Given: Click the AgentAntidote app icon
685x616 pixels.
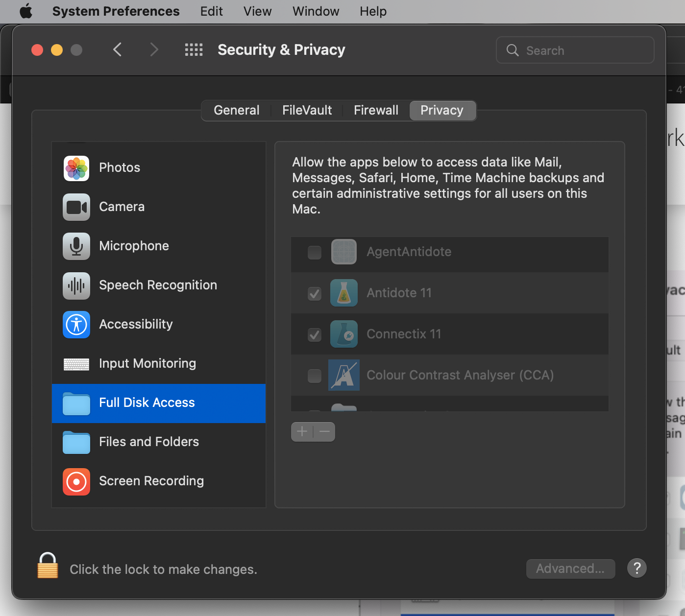Looking at the screenshot, I should 344,252.
